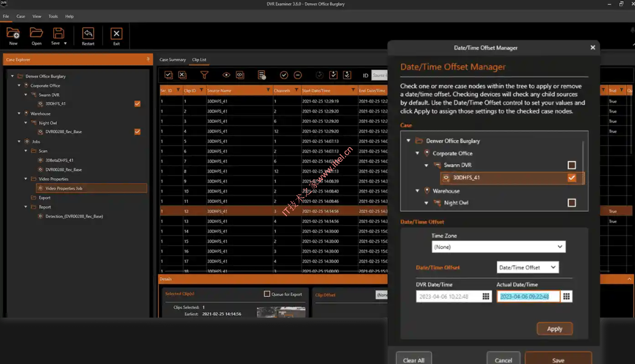Open the Tools menu
The width and height of the screenshot is (635, 364).
coord(53,16)
